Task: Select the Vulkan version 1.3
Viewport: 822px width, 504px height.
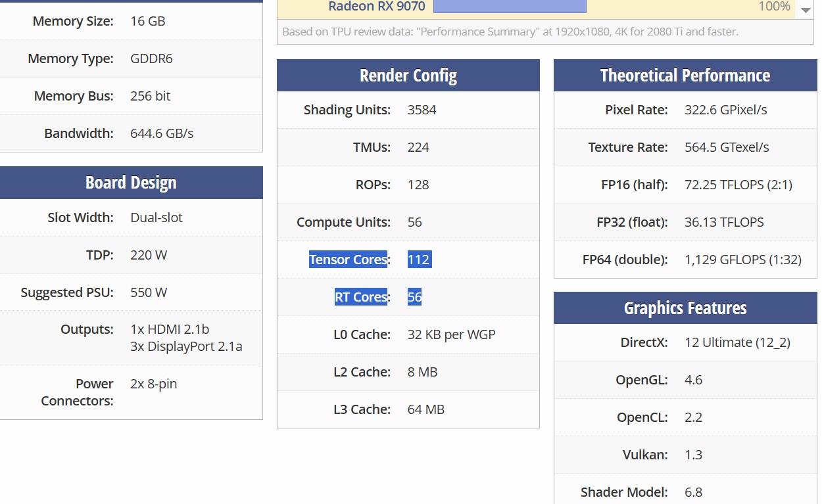Action: coord(693,455)
